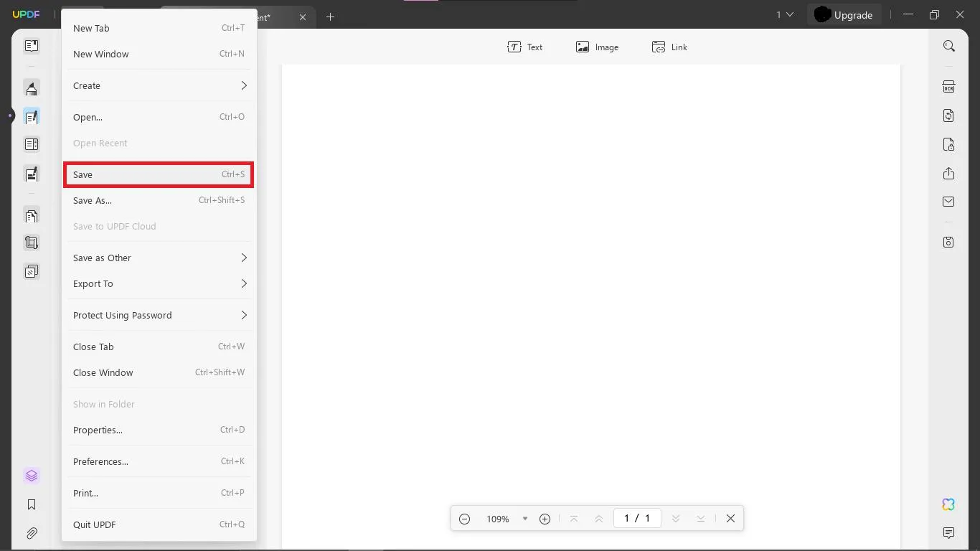
Task: Select Close Tab menu entry
Action: 159,347
